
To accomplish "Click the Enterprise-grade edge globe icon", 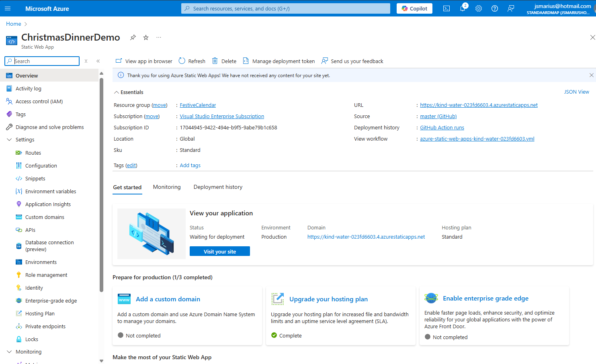I will 19,301.
